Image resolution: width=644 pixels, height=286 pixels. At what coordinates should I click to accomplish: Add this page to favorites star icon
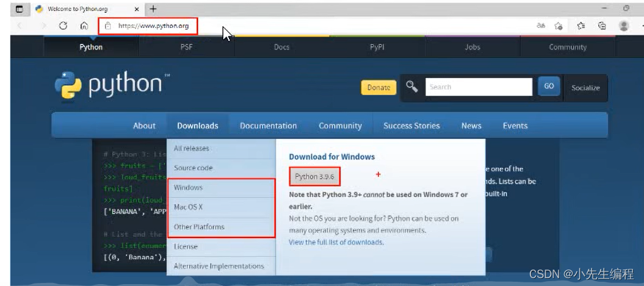[x=559, y=26]
